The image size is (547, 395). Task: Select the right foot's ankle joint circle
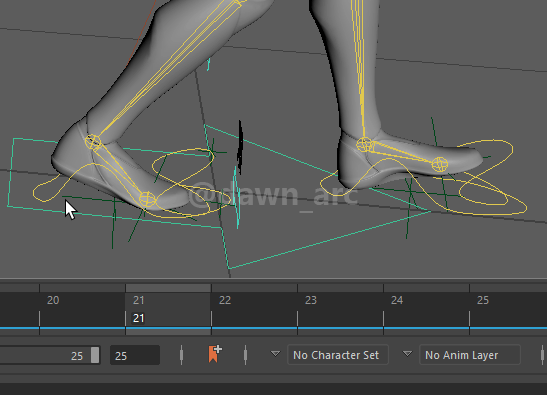point(365,144)
